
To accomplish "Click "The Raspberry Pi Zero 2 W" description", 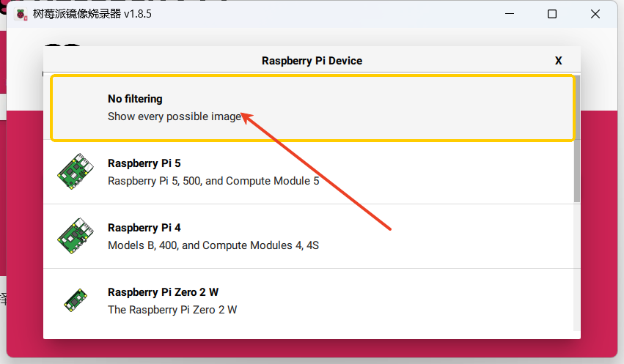I will pyautogui.click(x=172, y=310).
